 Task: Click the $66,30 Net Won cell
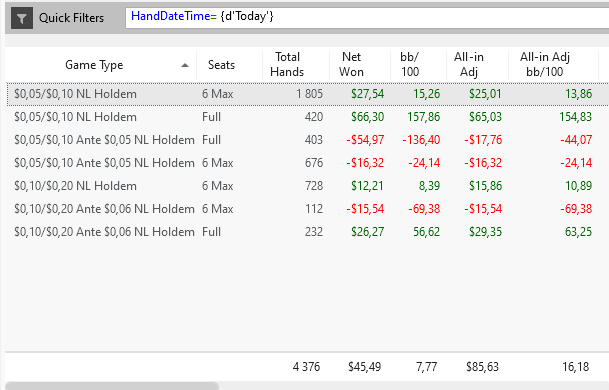click(x=367, y=117)
